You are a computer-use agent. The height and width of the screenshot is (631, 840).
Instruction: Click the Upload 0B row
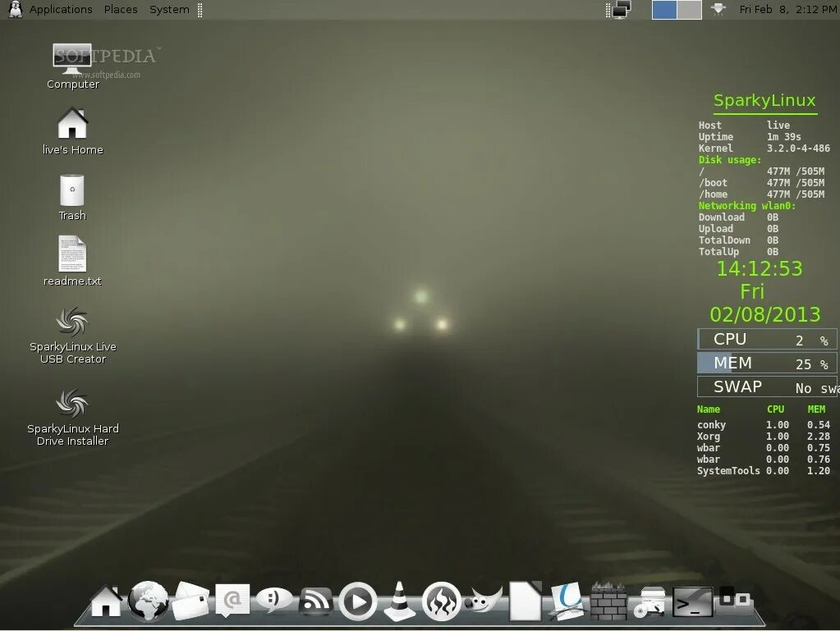[738, 229]
